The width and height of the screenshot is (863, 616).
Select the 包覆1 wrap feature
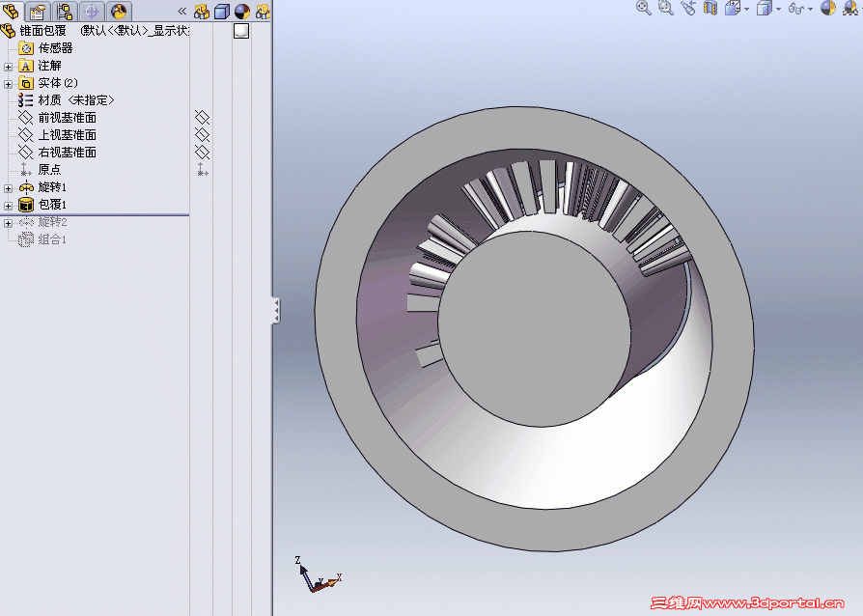coord(52,205)
